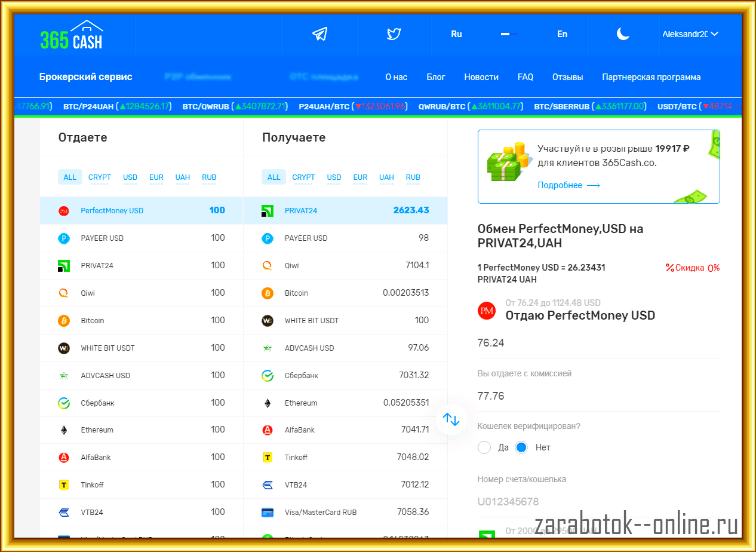Choose Сбербанк icon in Отдаете list
Image resolution: width=756 pixels, height=552 pixels.
64,403
